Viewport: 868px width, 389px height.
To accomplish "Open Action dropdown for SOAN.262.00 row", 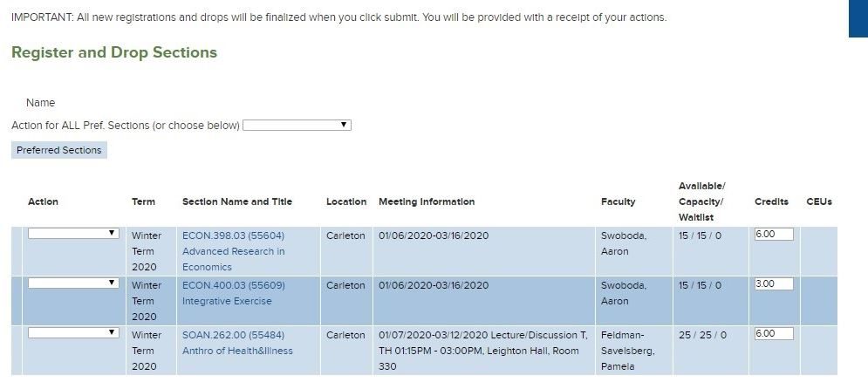I will point(73,333).
